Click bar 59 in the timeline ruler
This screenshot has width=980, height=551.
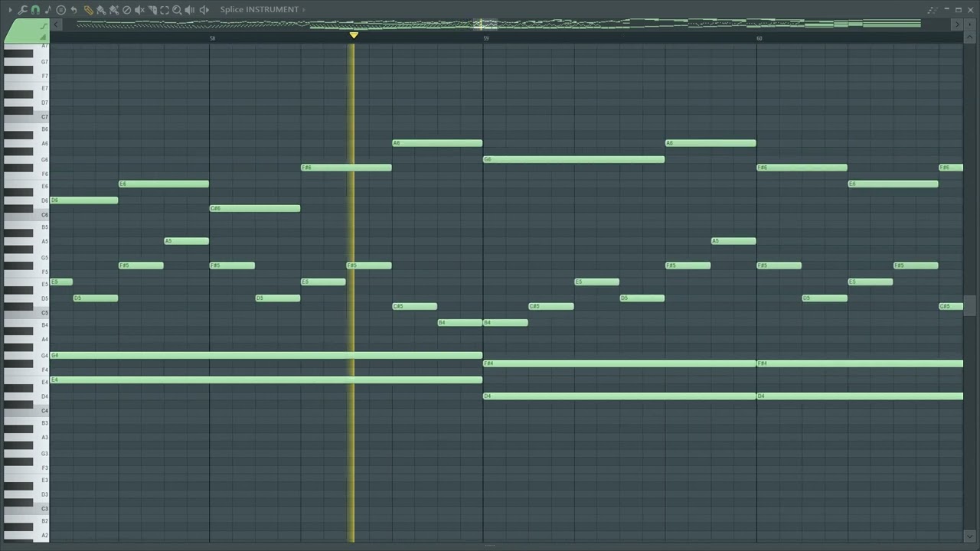tap(485, 37)
